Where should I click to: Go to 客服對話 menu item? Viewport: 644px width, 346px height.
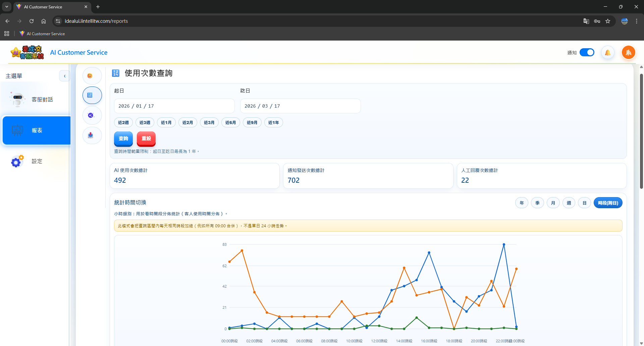[x=36, y=100]
